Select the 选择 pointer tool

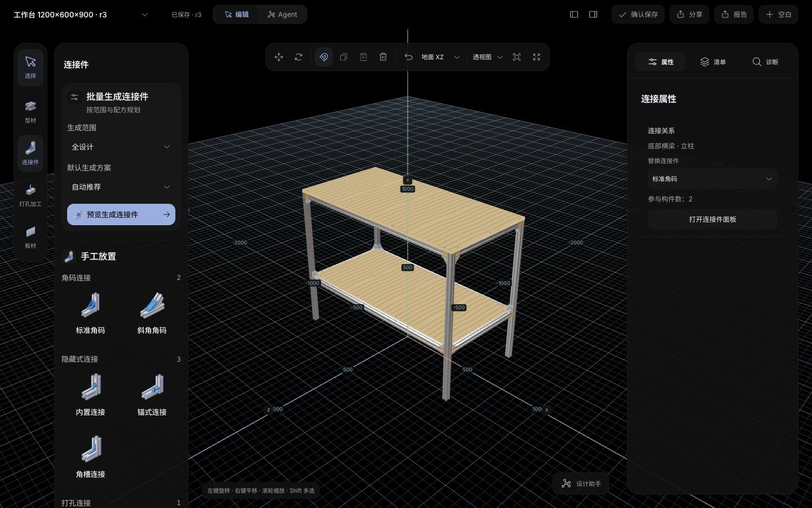pyautogui.click(x=30, y=68)
